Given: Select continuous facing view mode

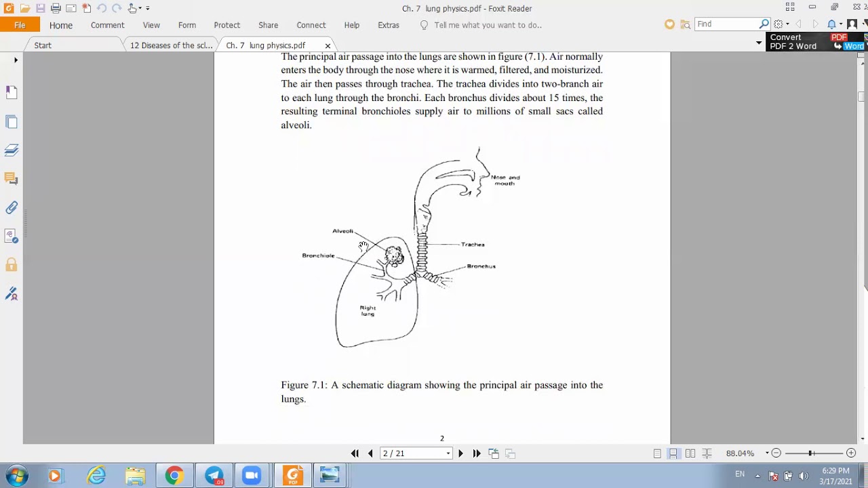Looking at the screenshot, I should coord(707,453).
